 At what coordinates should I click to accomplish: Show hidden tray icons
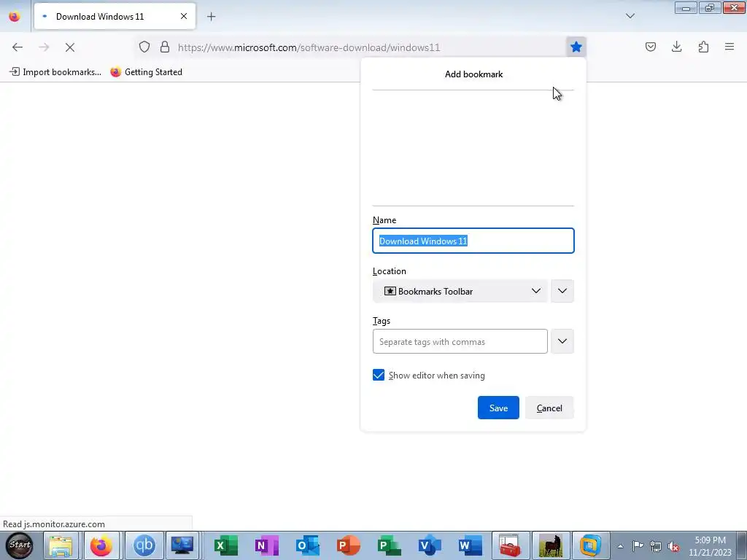(620, 546)
